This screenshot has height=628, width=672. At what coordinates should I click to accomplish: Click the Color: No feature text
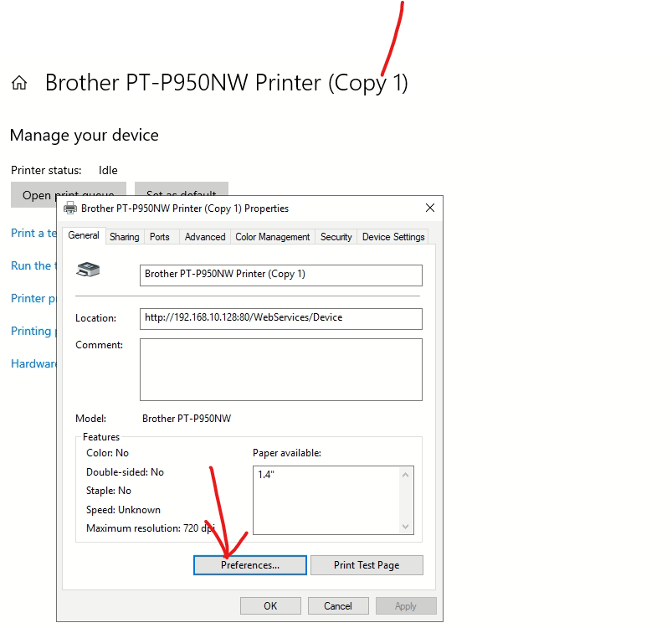tap(107, 453)
